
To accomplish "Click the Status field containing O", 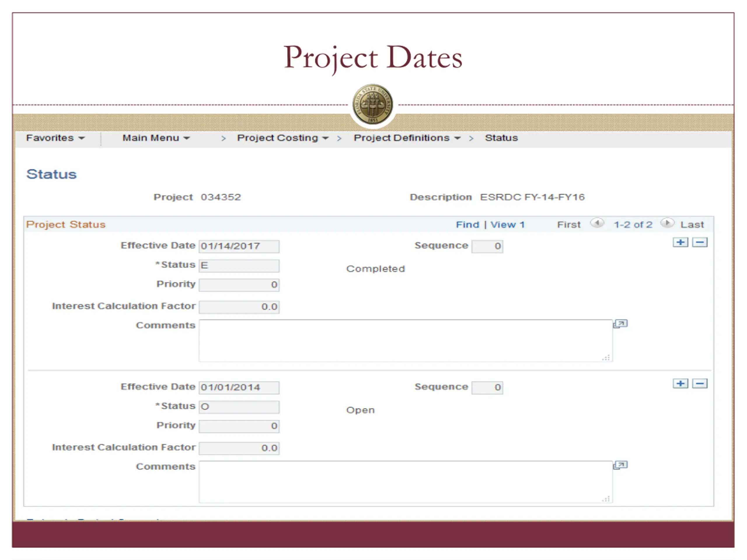I will tap(239, 407).
